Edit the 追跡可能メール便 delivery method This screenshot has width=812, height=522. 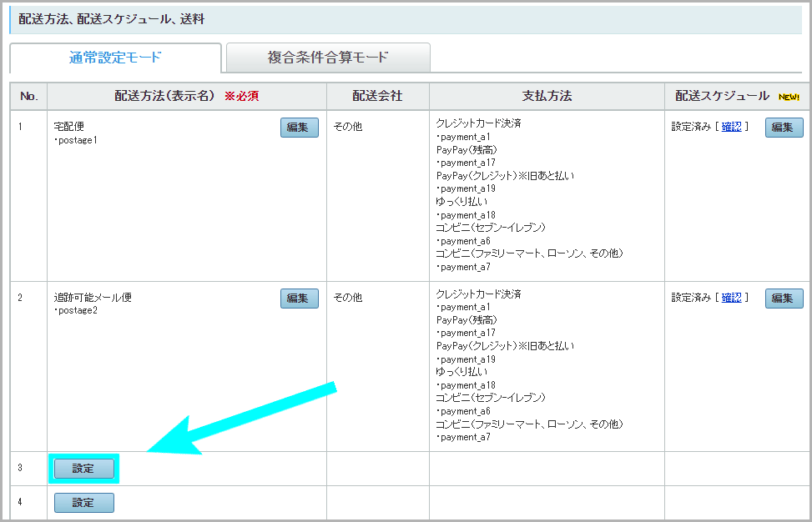pyautogui.click(x=300, y=299)
